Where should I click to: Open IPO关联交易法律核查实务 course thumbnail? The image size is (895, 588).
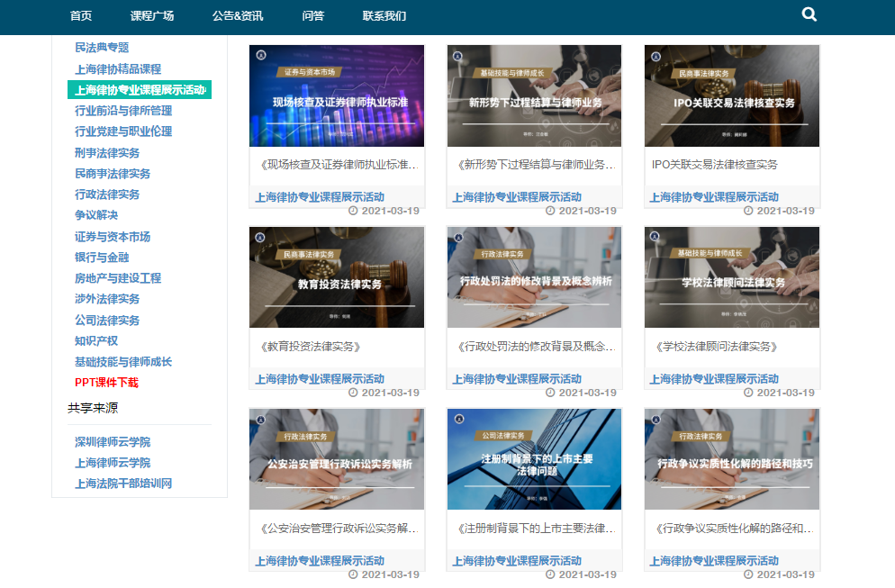732,96
